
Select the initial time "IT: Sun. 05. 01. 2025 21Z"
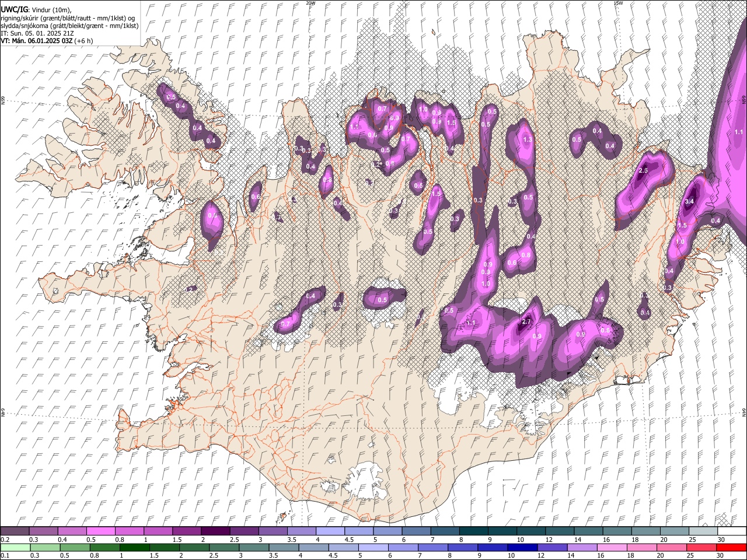[x=37, y=33]
